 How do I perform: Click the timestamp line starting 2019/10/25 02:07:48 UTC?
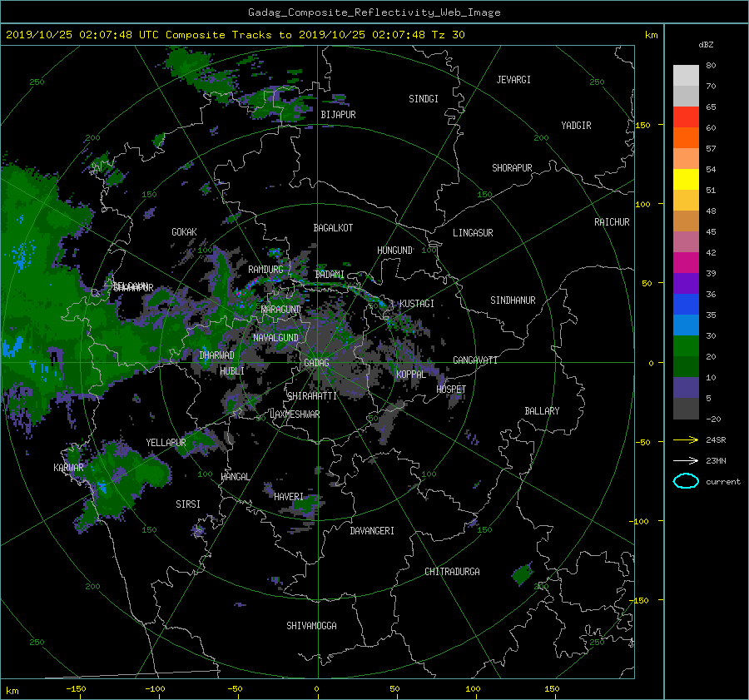tap(235, 35)
